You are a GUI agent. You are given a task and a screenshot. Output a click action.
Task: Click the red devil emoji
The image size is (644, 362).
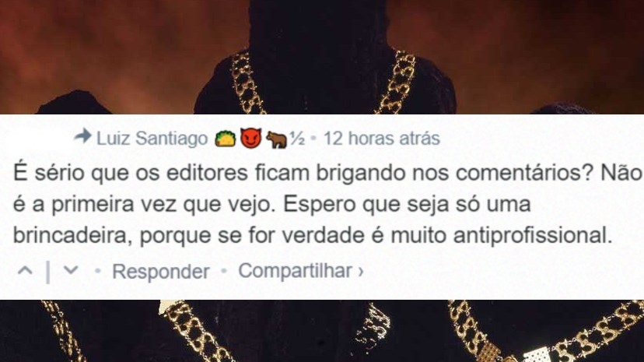[251, 138]
